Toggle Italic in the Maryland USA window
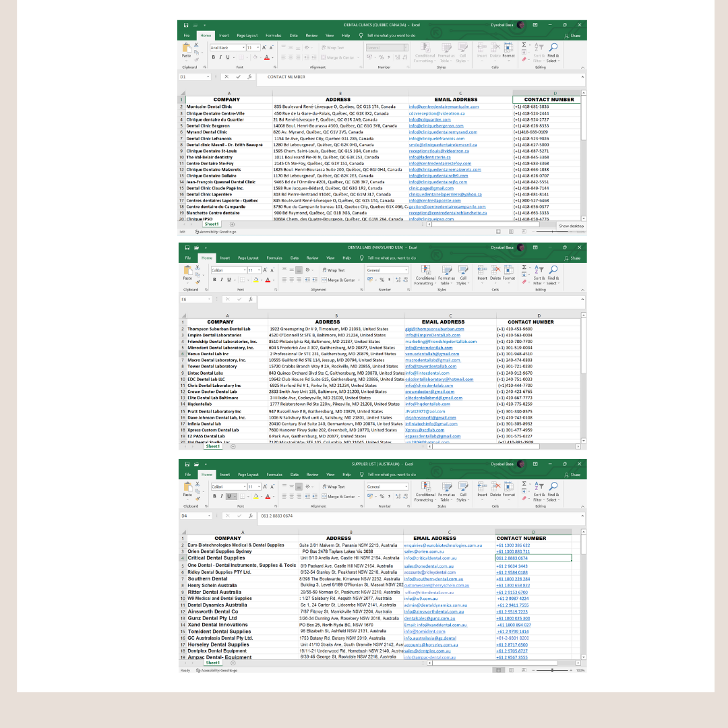 coord(222,280)
